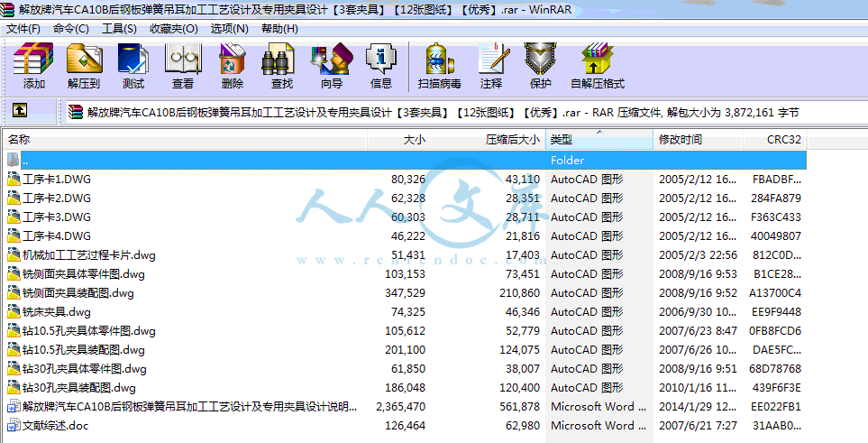Click the 解压到 (Extract To) toolbar icon
This screenshot has width=868, height=443.
click(84, 59)
